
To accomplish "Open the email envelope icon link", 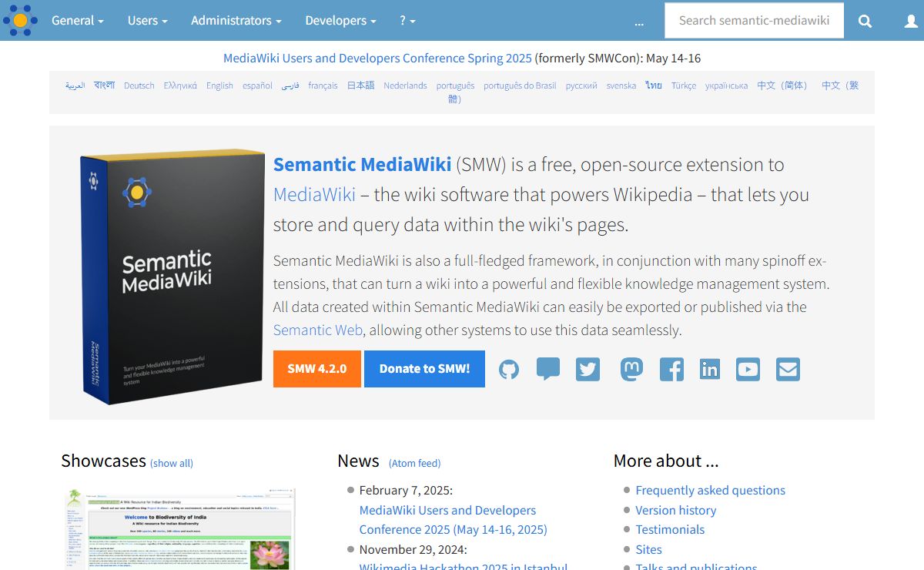I will pos(788,369).
